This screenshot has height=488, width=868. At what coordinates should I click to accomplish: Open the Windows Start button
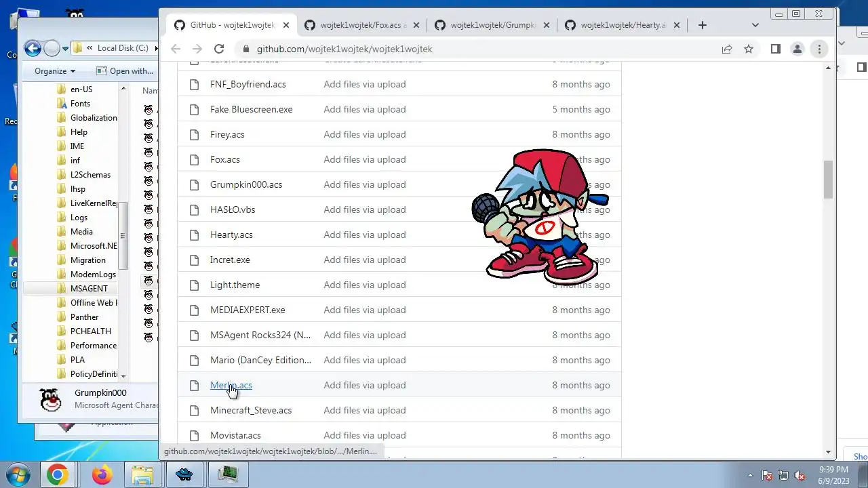click(x=18, y=474)
